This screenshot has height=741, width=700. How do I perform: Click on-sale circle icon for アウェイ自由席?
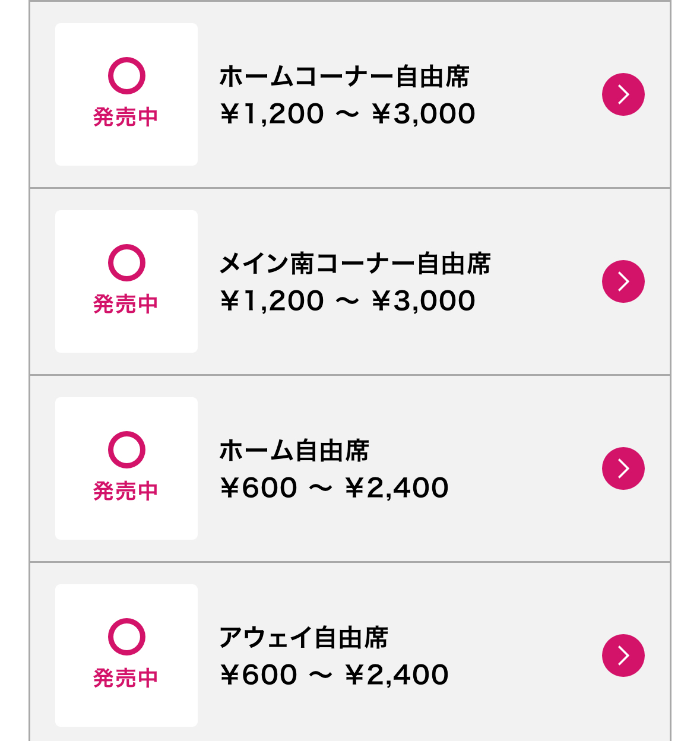pos(126,637)
